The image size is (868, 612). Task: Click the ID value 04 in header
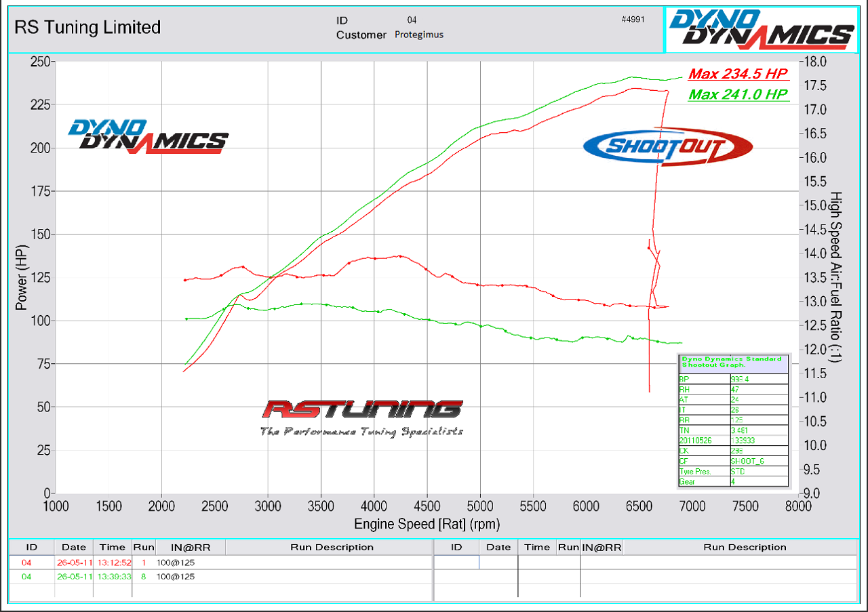tap(412, 20)
